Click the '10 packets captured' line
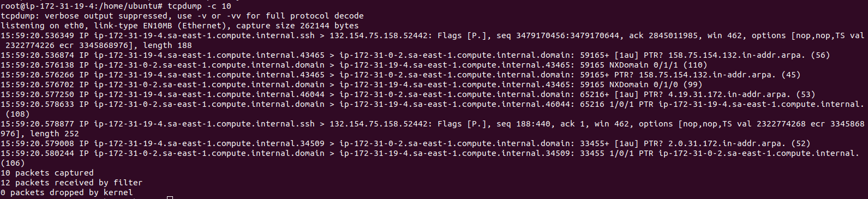The width and height of the screenshot is (868, 199). click(x=47, y=173)
